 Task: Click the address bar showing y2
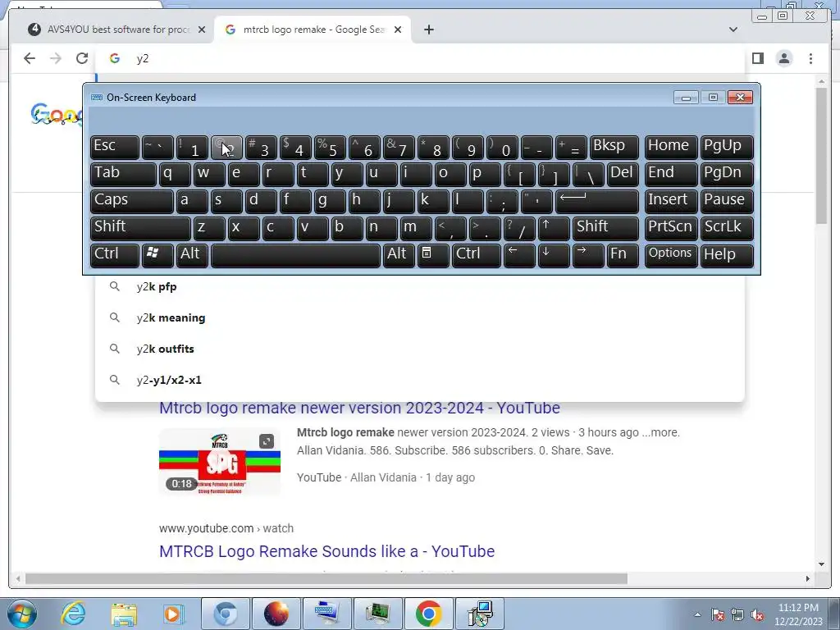pyautogui.click(x=420, y=58)
